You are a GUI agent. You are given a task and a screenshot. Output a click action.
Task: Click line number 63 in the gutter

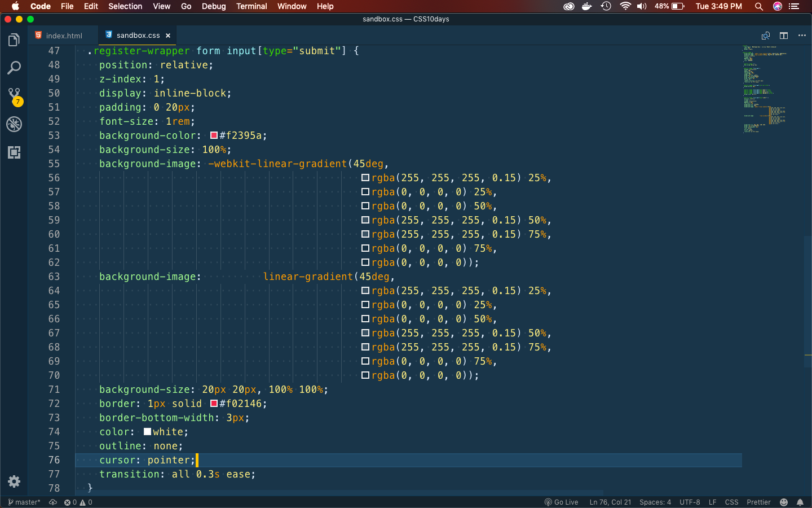pos(54,277)
